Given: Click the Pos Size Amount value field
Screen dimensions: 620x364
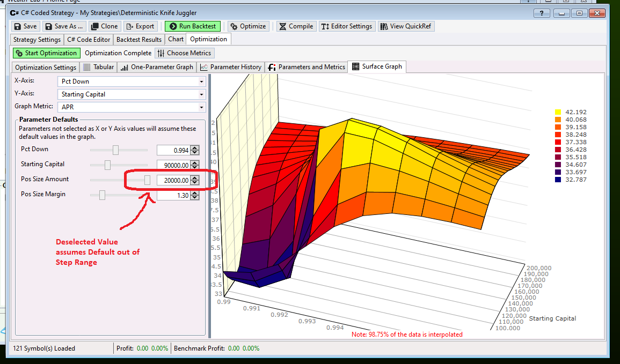Looking at the screenshot, I should tap(173, 180).
